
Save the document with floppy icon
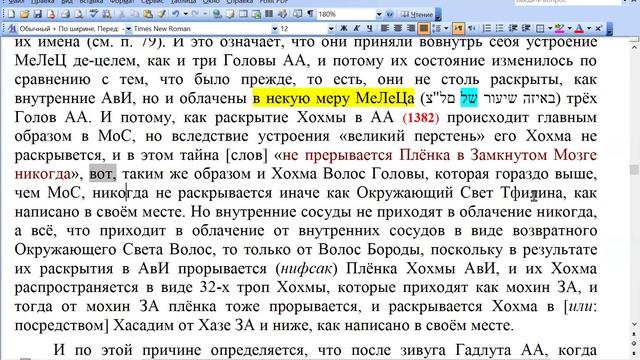tap(38, 14)
